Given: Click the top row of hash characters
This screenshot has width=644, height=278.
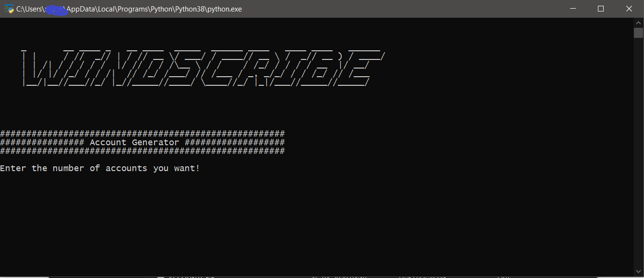Looking at the screenshot, I should click(142, 134).
